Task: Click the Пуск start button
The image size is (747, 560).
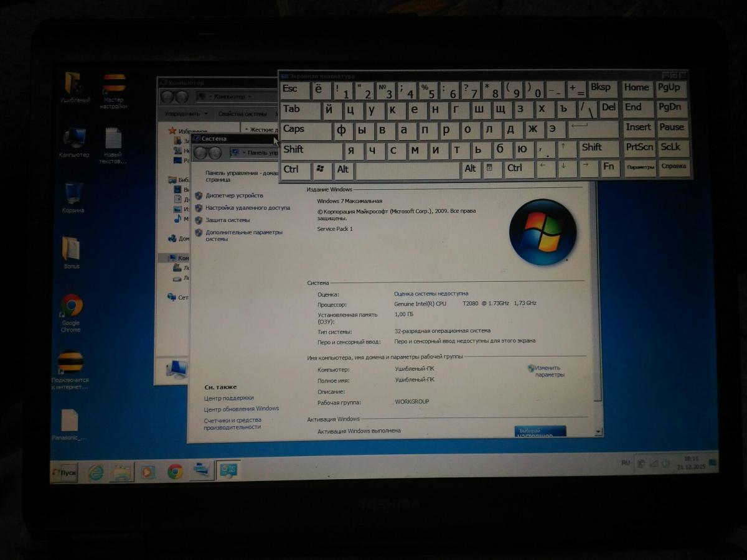Action: tap(64, 473)
